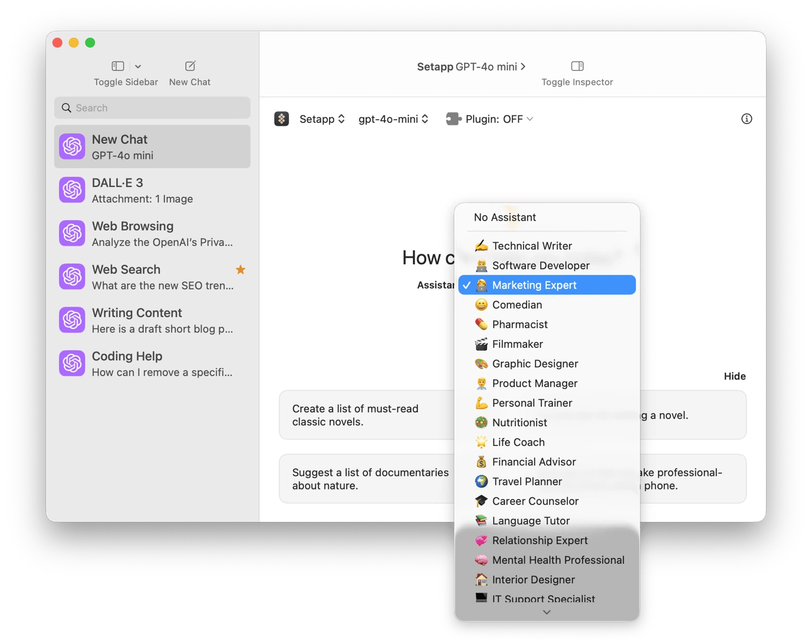The height and width of the screenshot is (644, 812).
Task: Click the search magnifier icon
Action: click(x=67, y=108)
